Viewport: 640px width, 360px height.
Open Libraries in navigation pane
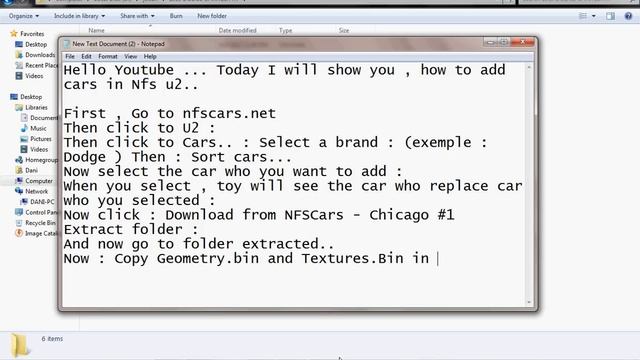point(36,108)
